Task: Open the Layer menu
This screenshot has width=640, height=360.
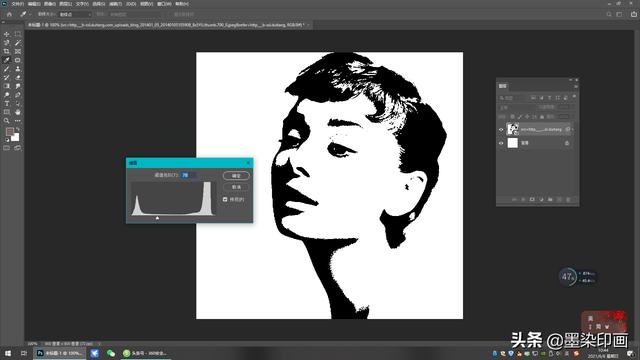Action: coord(65,4)
